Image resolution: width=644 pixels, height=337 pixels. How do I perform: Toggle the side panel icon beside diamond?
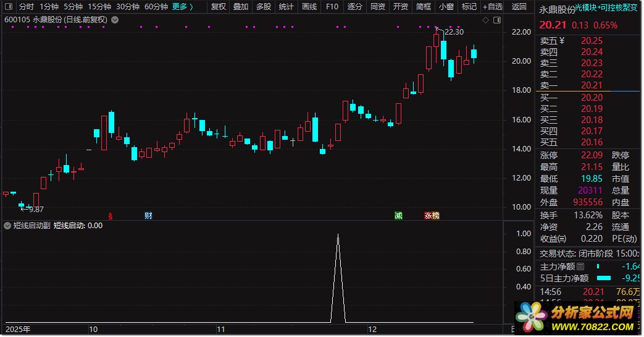coord(497,20)
